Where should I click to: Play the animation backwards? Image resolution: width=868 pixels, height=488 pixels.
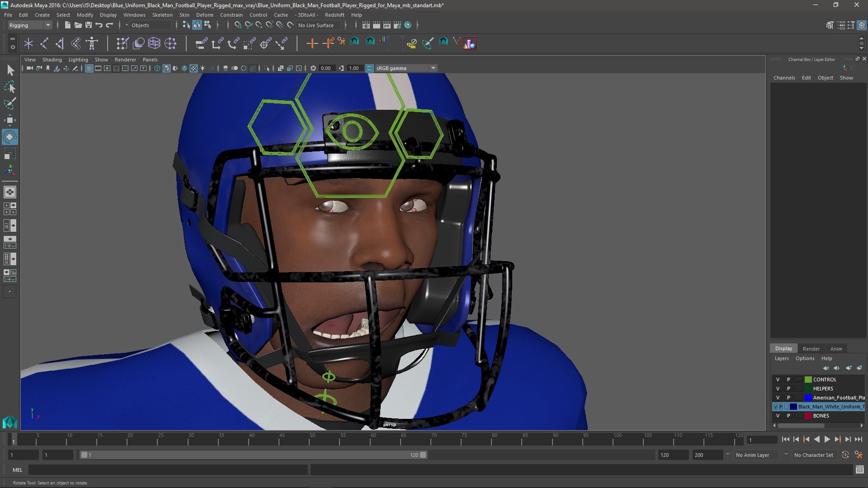pos(816,439)
